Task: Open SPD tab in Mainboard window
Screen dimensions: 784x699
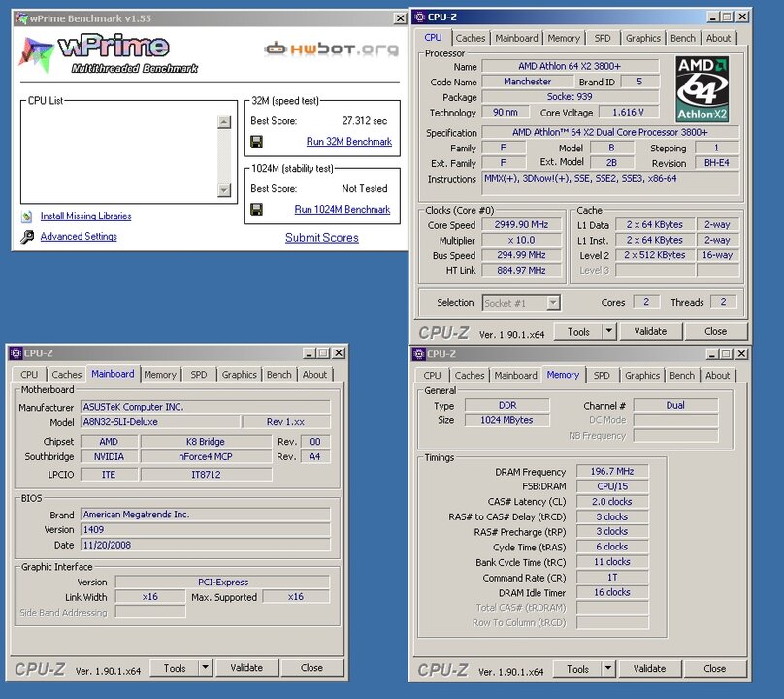Action: (199, 375)
